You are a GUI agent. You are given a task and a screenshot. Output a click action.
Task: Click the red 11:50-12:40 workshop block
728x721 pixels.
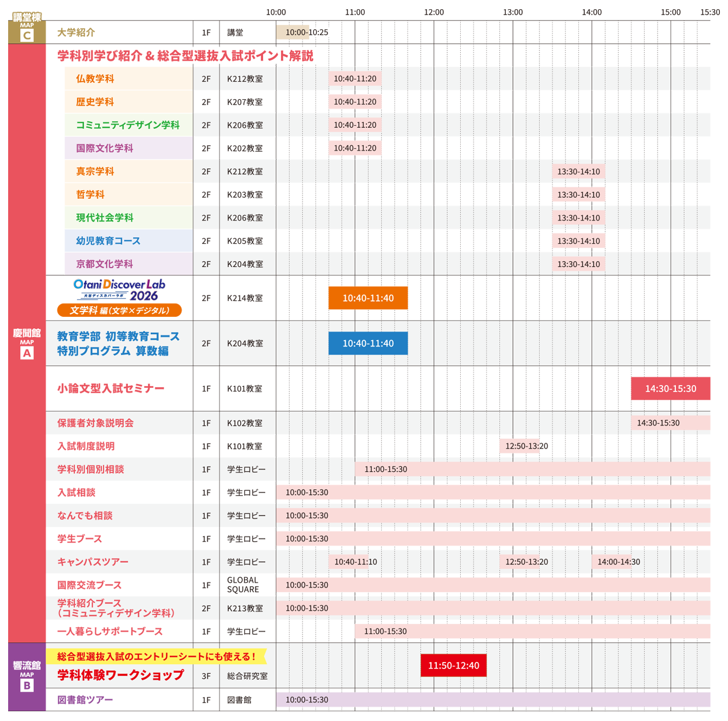pos(454,666)
